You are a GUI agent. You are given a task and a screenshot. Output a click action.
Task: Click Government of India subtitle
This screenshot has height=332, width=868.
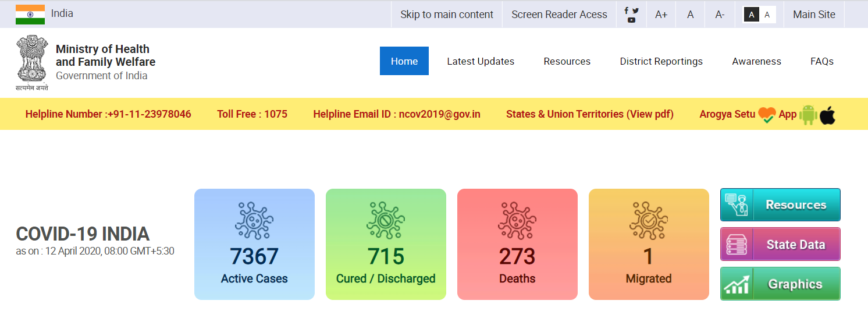coord(102,76)
